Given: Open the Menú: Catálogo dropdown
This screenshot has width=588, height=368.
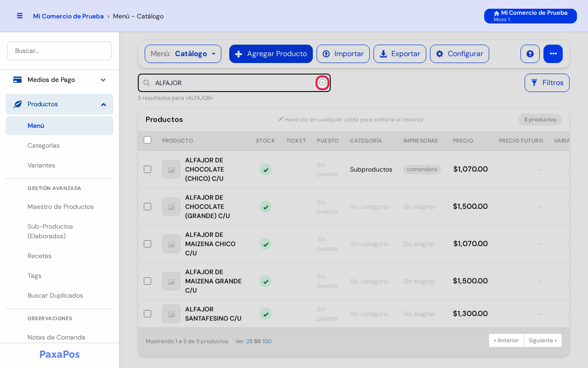Looking at the screenshot, I should pyautogui.click(x=183, y=54).
